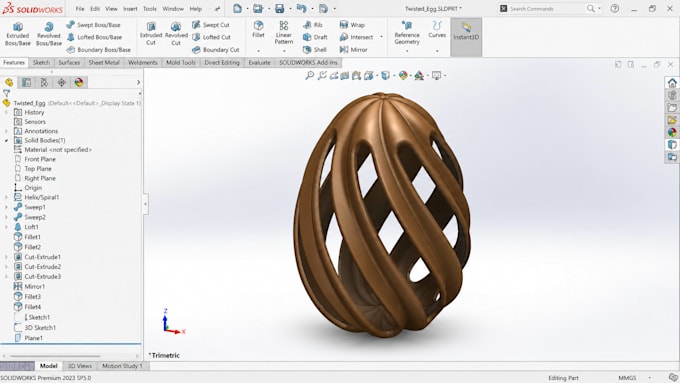Expand the manager tabs chevron arrow
The height and width of the screenshot is (383, 680).
138,82
